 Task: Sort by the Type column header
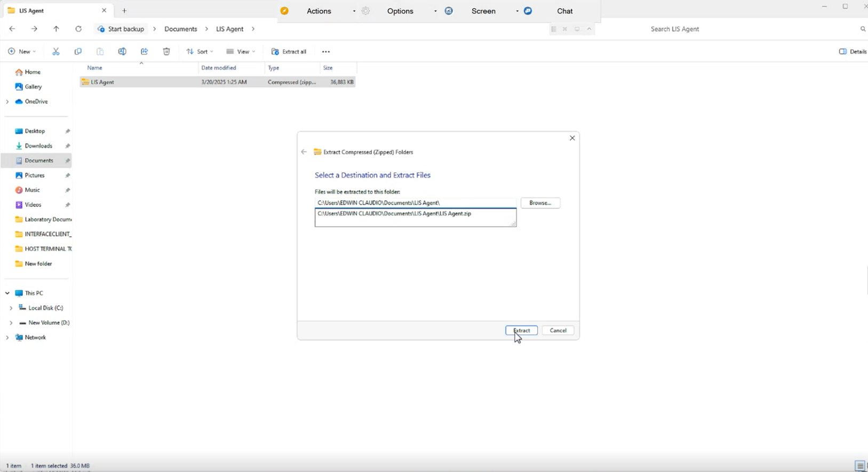point(274,68)
